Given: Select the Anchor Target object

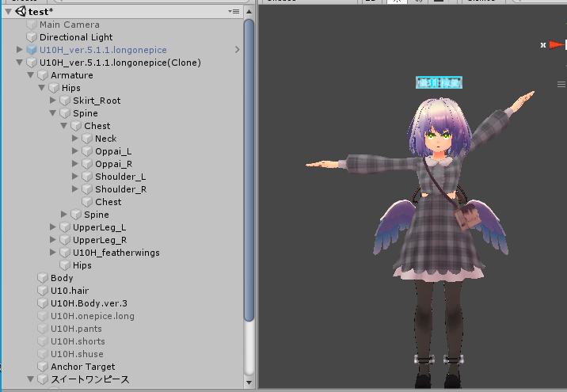Looking at the screenshot, I should (x=83, y=367).
